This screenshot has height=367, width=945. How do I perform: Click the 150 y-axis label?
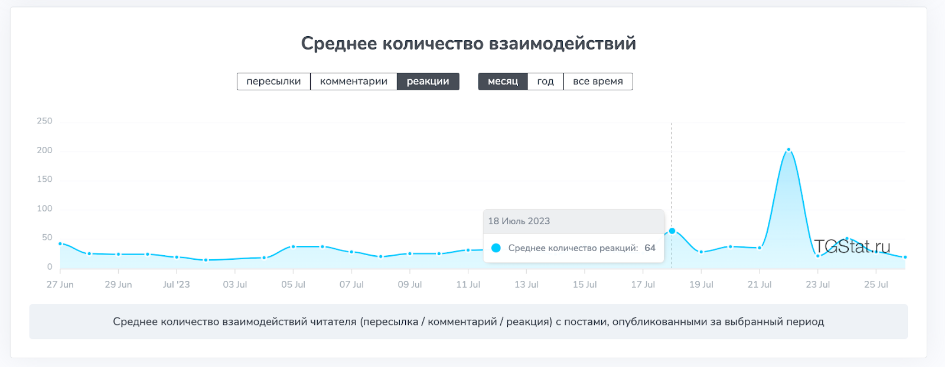[x=45, y=180]
